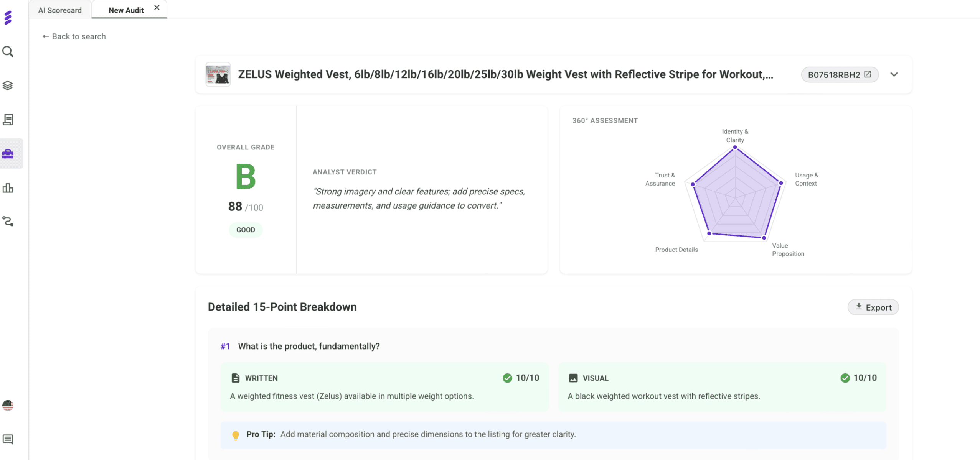Open the document list icon in sidebar

[8, 120]
